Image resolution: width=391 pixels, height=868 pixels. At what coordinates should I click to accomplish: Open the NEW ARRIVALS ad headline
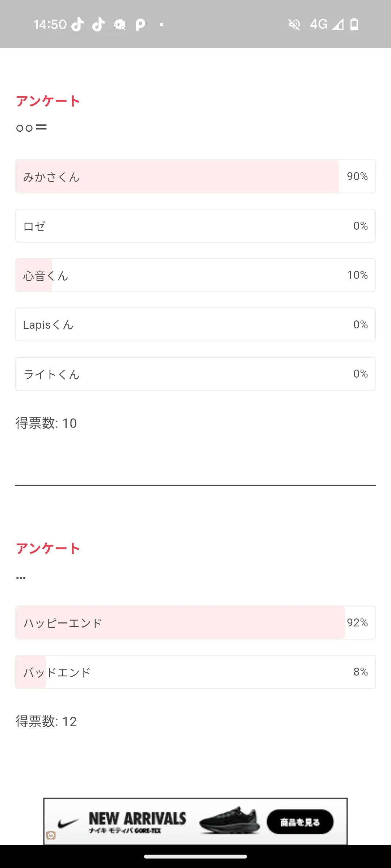138,818
